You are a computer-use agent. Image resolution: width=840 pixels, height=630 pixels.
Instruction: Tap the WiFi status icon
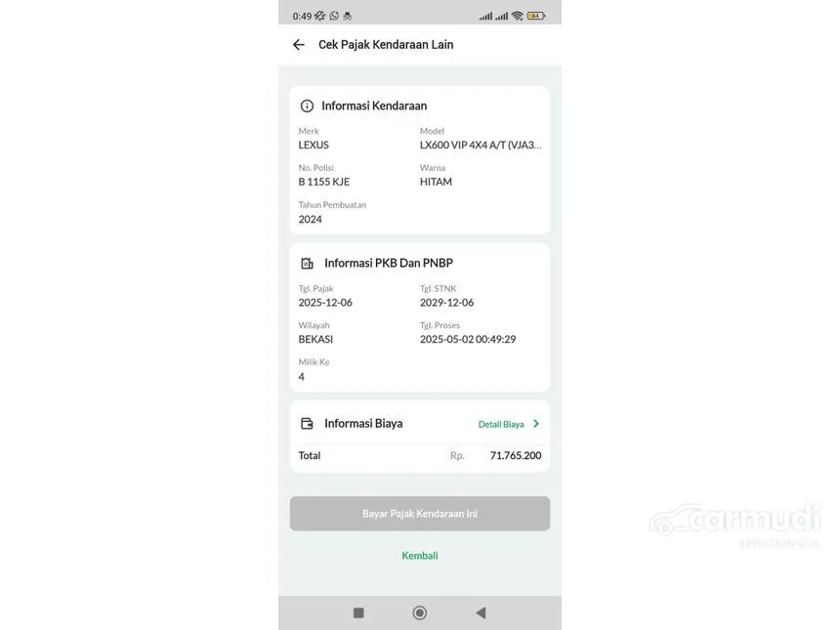click(x=517, y=16)
